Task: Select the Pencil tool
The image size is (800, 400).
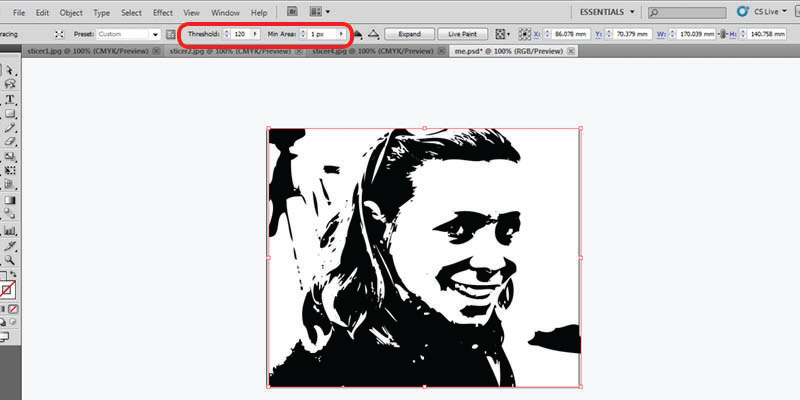Action: click(x=11, y=128)
